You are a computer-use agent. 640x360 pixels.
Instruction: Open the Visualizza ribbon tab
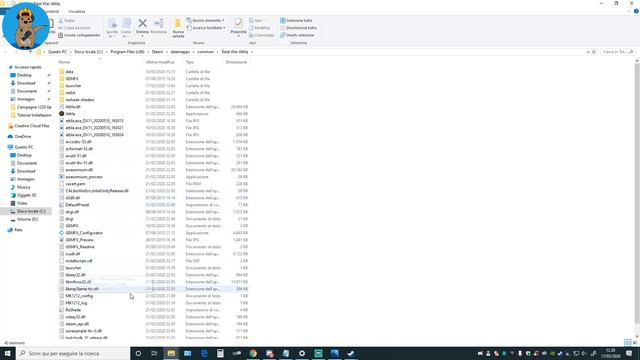[x=77, y=11]
